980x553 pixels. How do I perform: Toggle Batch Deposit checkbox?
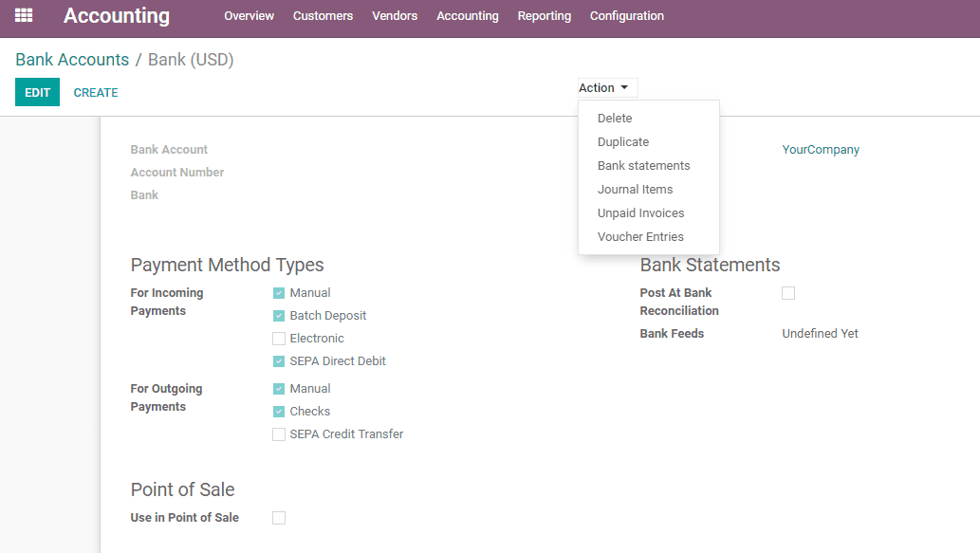(x=279, y=316)
